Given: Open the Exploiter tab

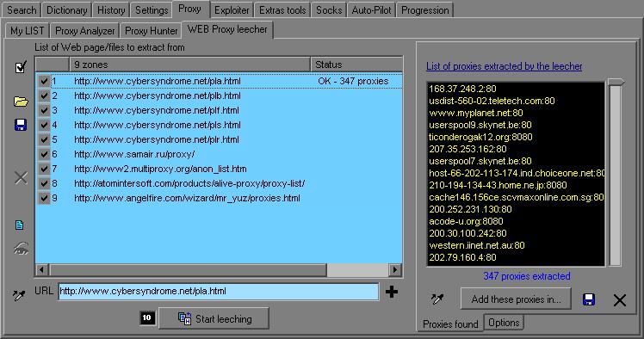Looking at the screenshot, I should (x=232, y=9).
